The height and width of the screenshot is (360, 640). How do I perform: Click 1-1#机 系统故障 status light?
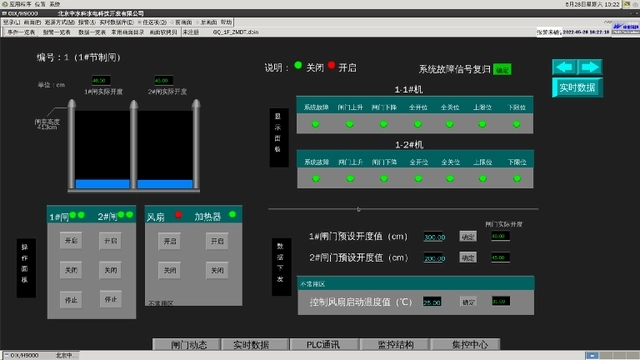pos(316,124)
